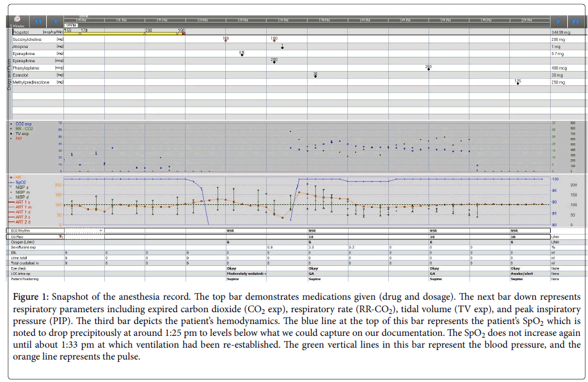Screen dimensions: 588x382
Task: Click the Phenylephrine 200 dose marker
Action: coord(428,69)
